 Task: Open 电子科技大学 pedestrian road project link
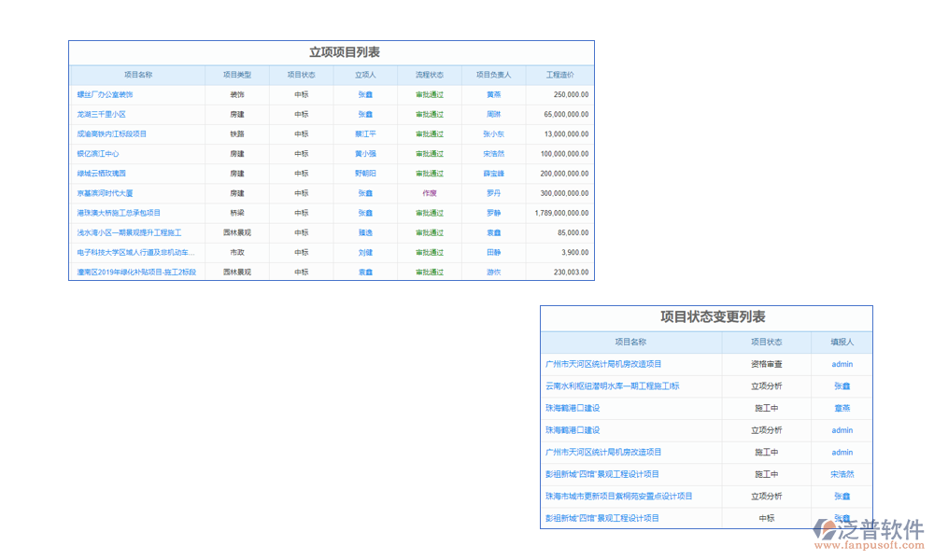(135, 252)
